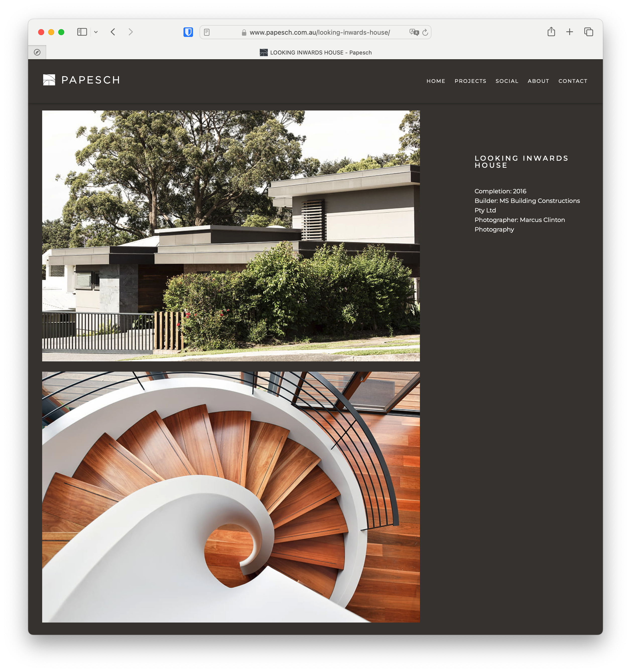Click the pinned compass tab icon
This screenshot has width=631, height=672.
[37, 52]
